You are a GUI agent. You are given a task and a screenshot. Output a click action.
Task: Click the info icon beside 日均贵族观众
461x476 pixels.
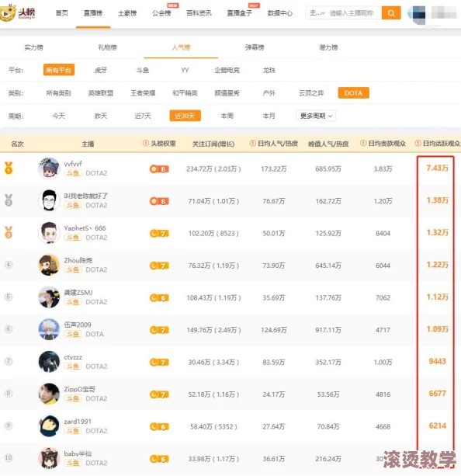363,144
